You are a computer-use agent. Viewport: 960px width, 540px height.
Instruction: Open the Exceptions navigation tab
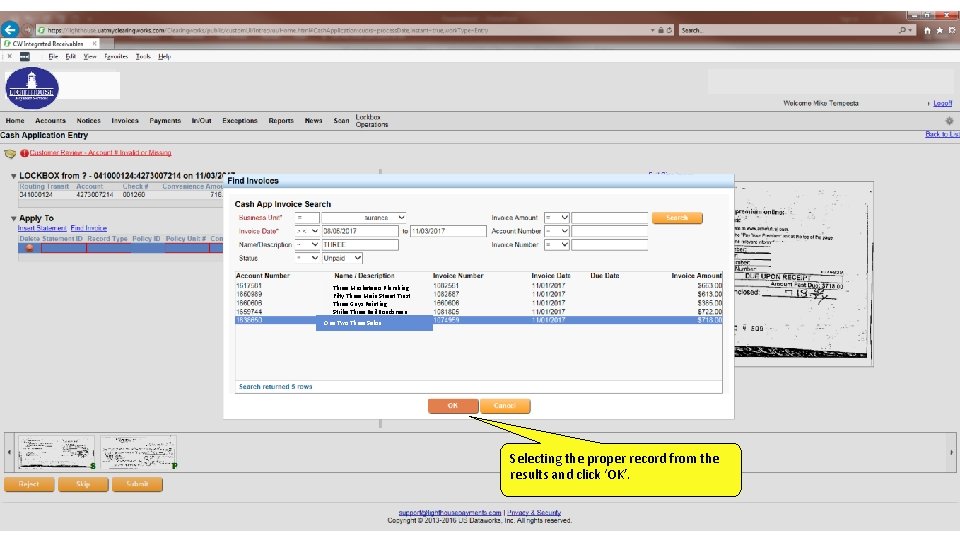click(239, 121)
